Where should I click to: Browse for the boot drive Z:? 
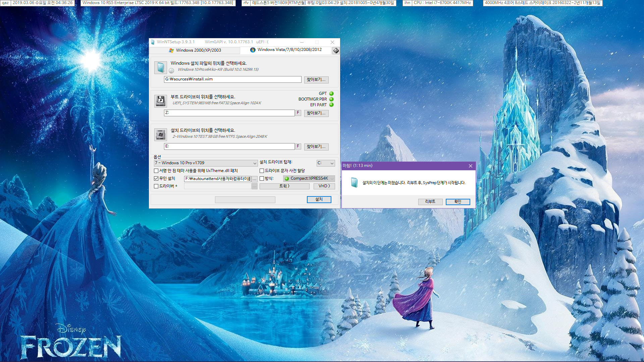[316, 113]
